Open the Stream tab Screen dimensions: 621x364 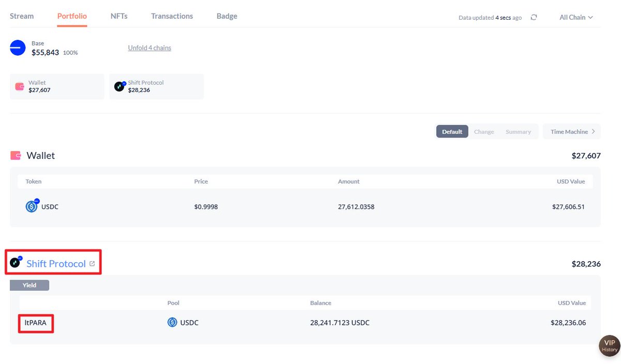[x=22, y=16]
